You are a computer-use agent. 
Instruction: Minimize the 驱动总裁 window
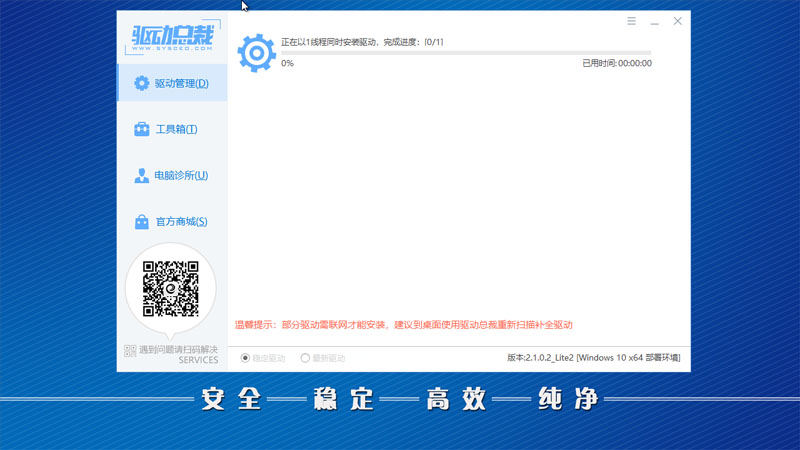pos(655,21)
